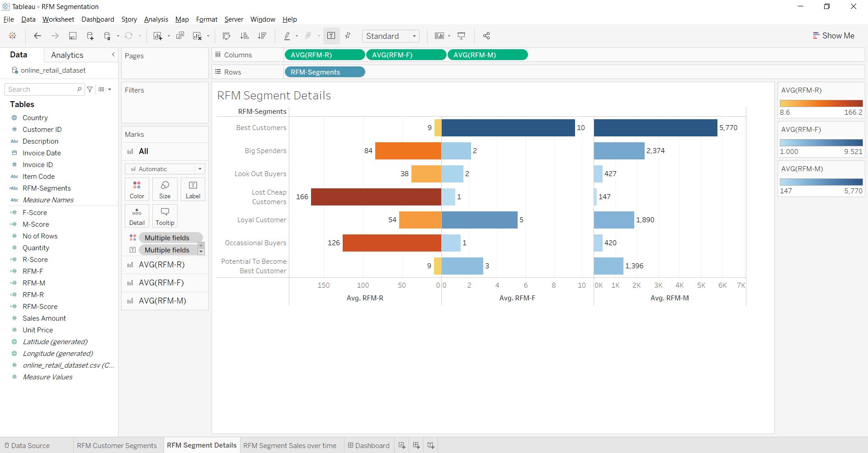Click the Clear Sheet toolbar icon
Viewport: 868px width, 453px height.
(x=198, y=36)
